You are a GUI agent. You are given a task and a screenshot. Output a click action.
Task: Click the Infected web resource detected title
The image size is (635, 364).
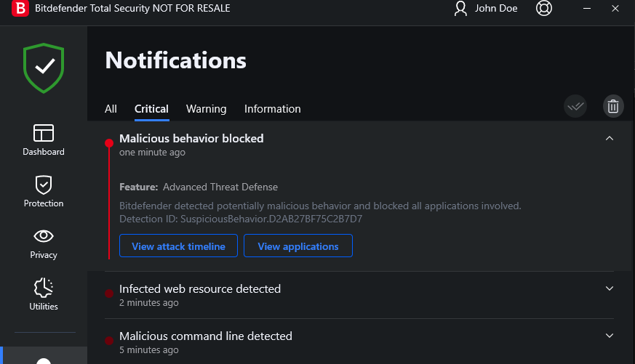coord(200,288)
